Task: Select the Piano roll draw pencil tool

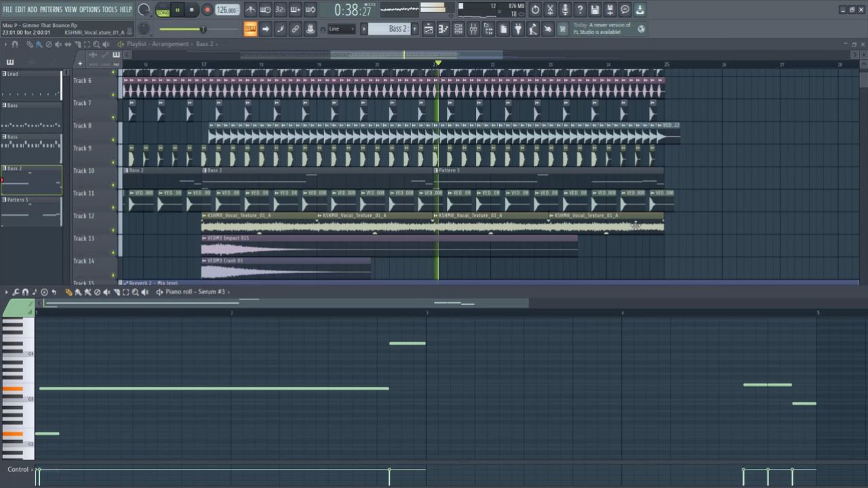Action: (x=68, y=292)
